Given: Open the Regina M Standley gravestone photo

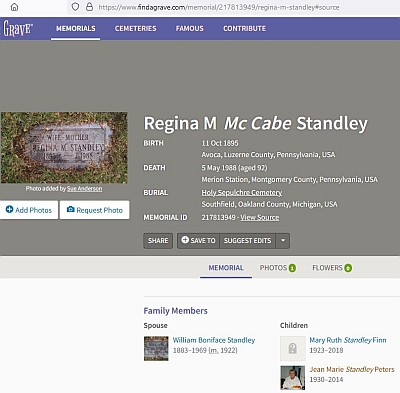Looking at the screenshot, I should (x=64, y=147).
